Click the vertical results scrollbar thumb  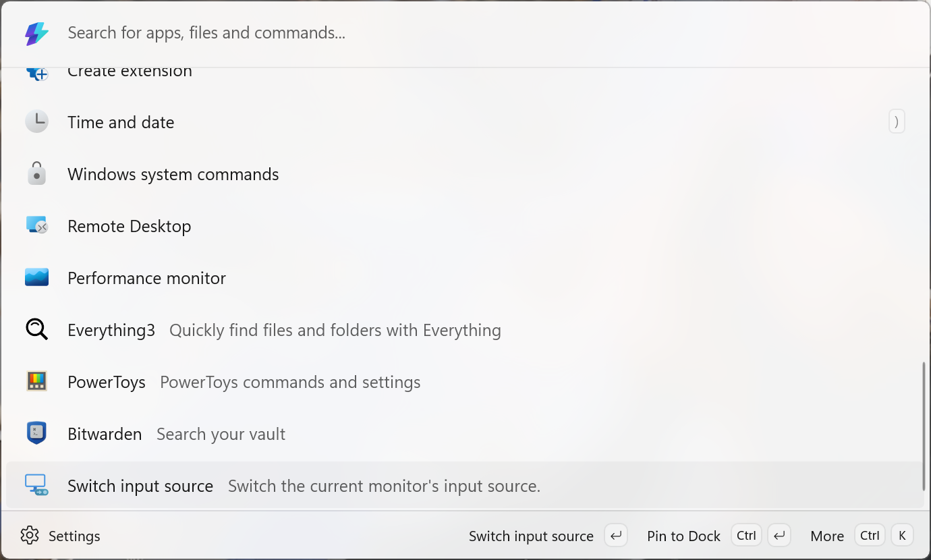[924, 426]
